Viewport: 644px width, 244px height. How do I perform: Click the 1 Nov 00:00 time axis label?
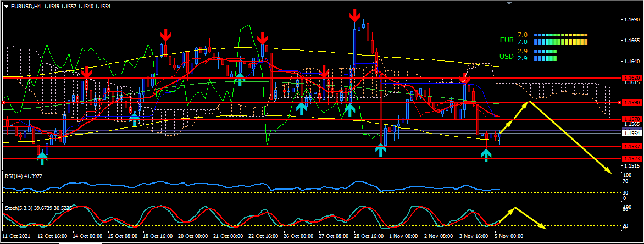[402, 237]
